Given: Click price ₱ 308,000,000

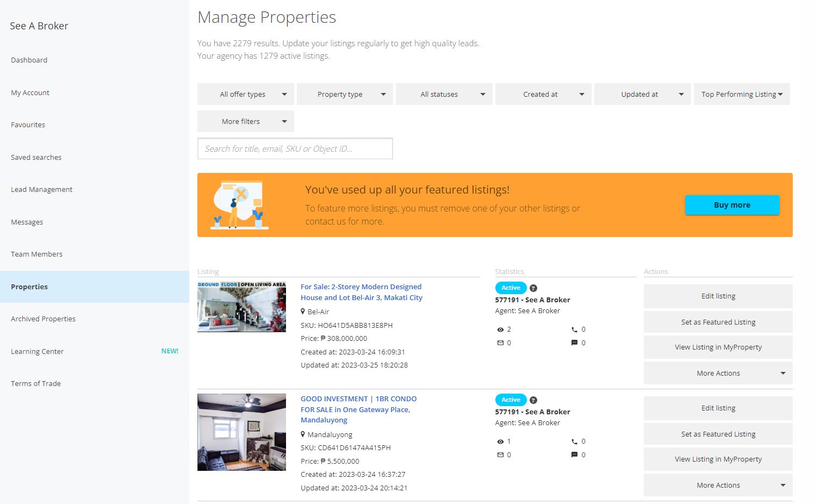Looking at the screenshot, I should (x=334, y=339).
